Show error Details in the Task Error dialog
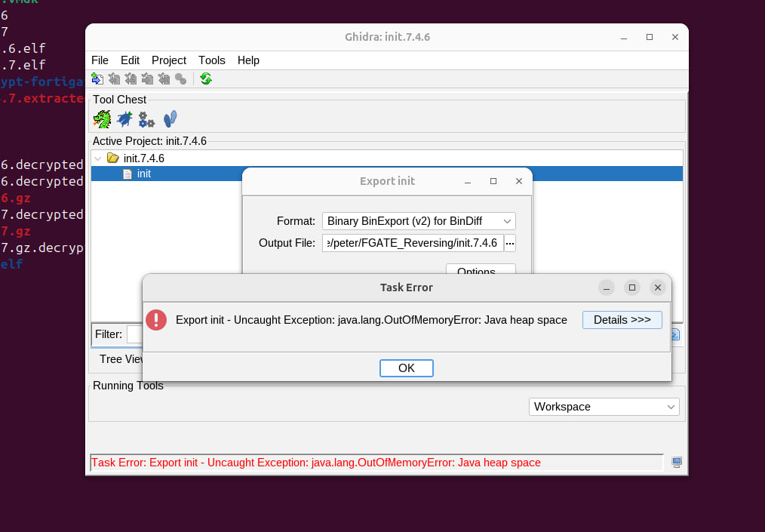The width and height of the screenshot is (765, 532). click(622, 320)
